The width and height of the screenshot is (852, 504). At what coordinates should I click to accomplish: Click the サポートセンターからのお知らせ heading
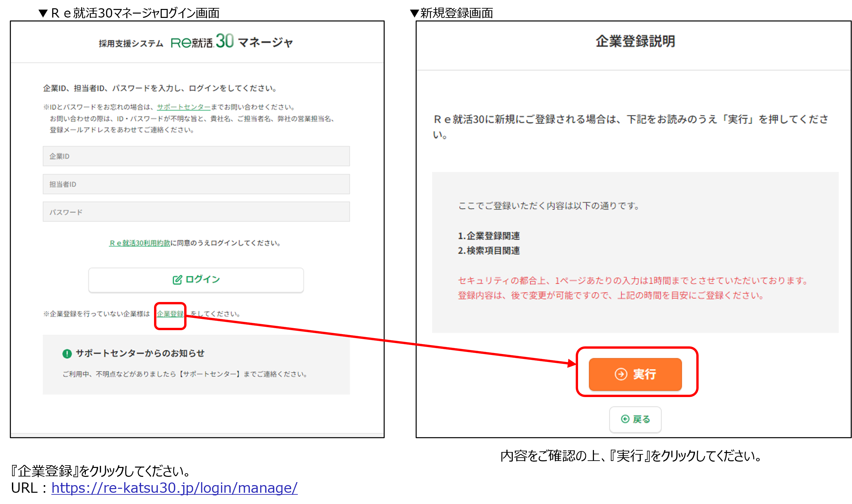140,353
